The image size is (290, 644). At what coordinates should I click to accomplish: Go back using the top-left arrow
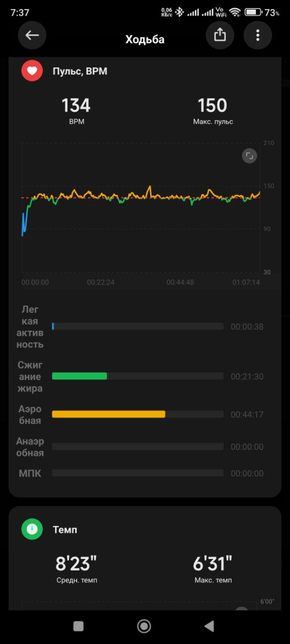[x=32, y=35]
